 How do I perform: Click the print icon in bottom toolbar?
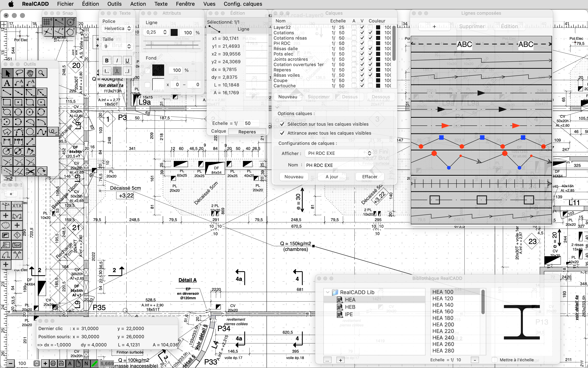point(53,363)
